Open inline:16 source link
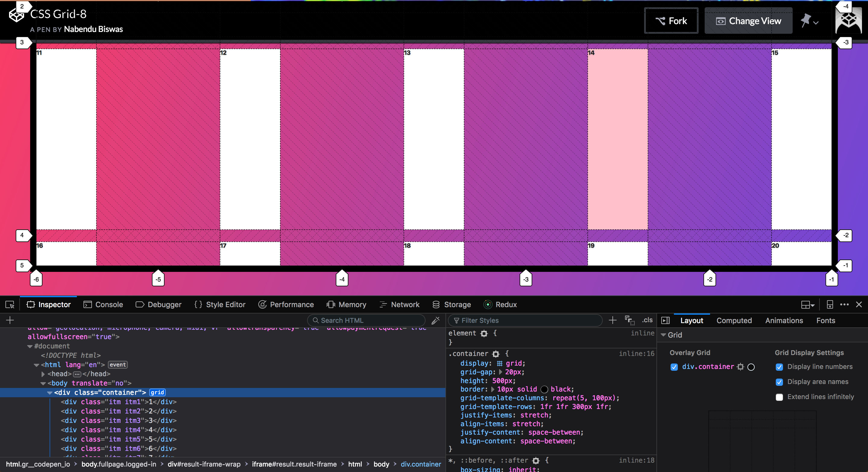The image size is (868, 472). click(636, 354)
